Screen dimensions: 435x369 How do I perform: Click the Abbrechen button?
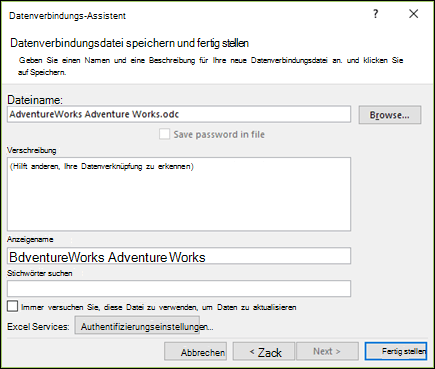coord(196,351)
